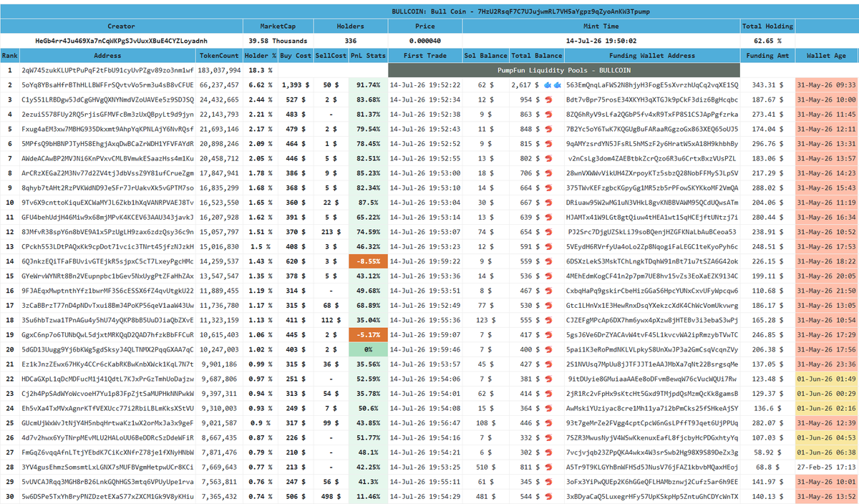
Task: Click the Rank column header
Action: pos(10,55)
